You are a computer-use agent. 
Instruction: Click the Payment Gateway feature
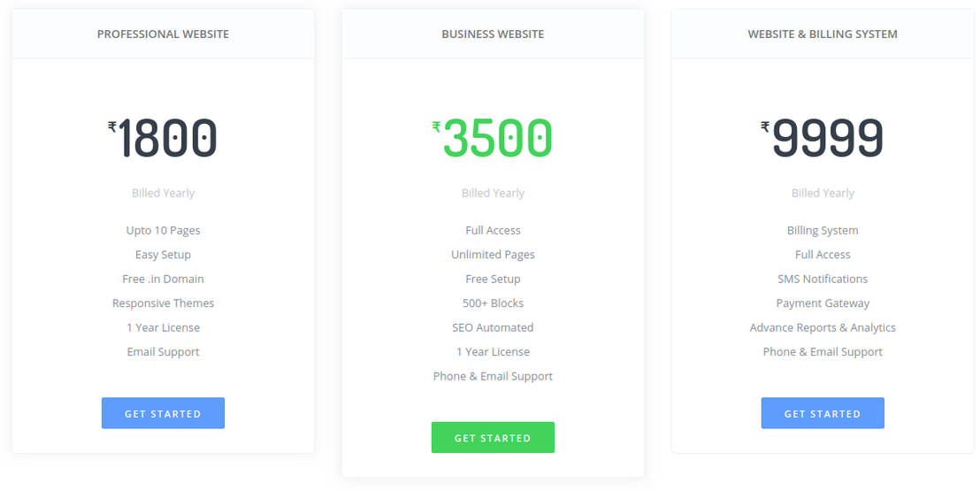point(823,303)
